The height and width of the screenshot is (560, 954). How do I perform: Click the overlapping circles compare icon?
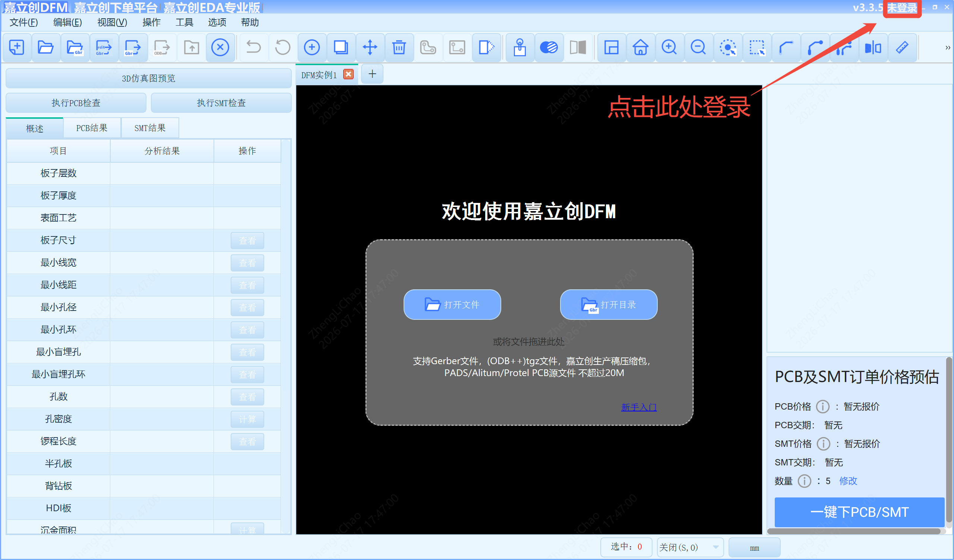549,48
